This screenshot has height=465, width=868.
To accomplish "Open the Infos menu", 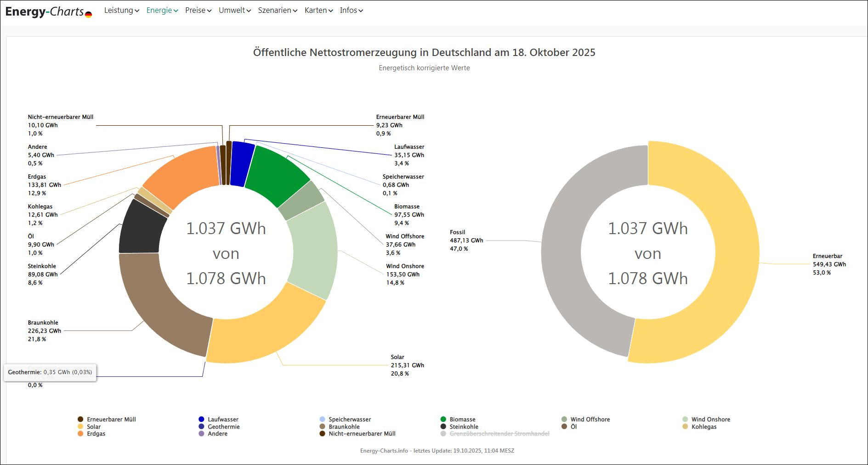I will click(351, 10).
